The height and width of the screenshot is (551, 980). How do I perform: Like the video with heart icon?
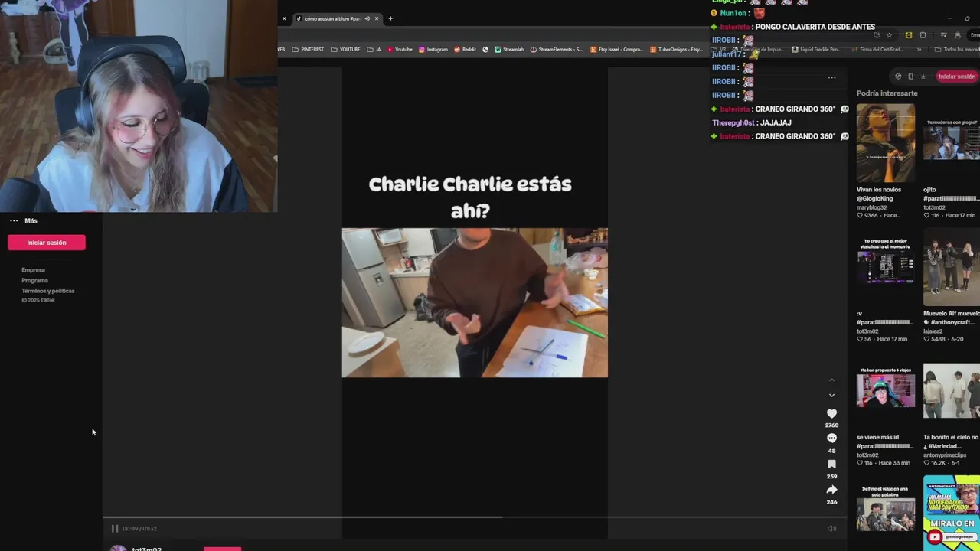pyautogui.click(x=831, y=413)
